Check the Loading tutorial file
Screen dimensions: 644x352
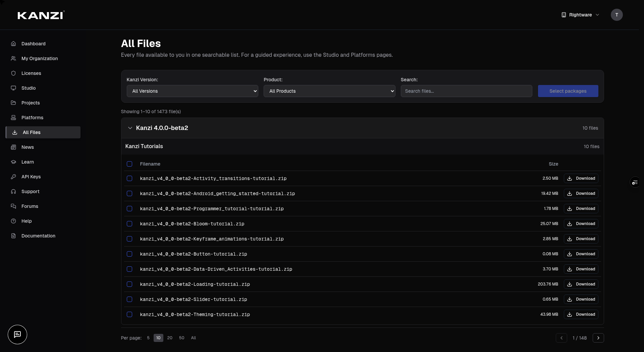pos(129,284)
